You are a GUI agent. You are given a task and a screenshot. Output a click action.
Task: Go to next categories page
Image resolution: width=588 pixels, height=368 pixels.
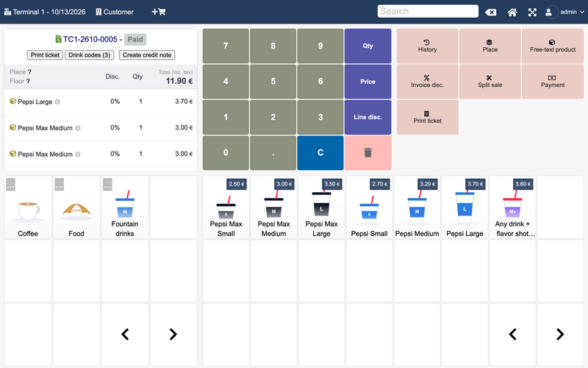(173, 334)
